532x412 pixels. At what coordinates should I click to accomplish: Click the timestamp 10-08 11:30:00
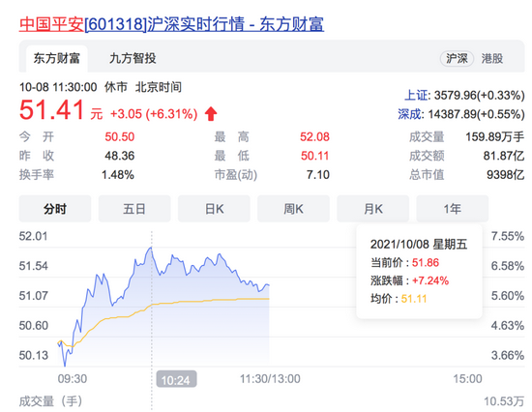coord(58,87)
